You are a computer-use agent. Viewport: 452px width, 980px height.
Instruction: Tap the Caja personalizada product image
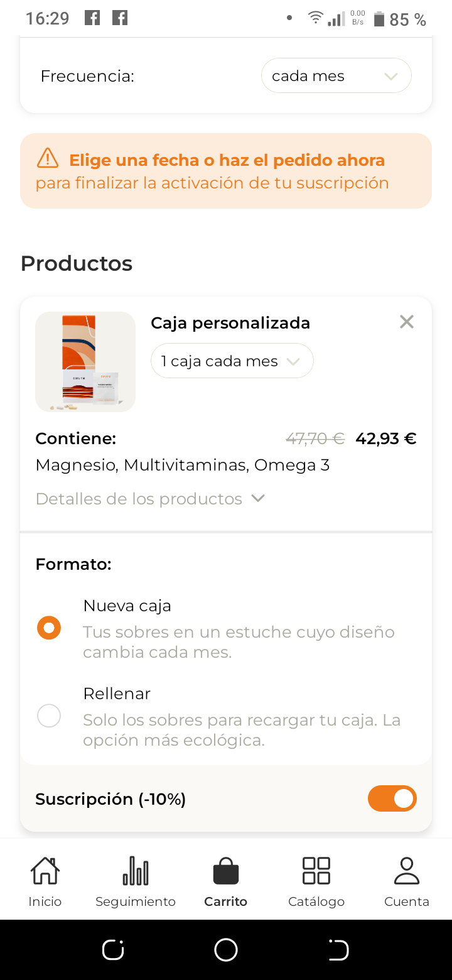(x=85, y=362)
